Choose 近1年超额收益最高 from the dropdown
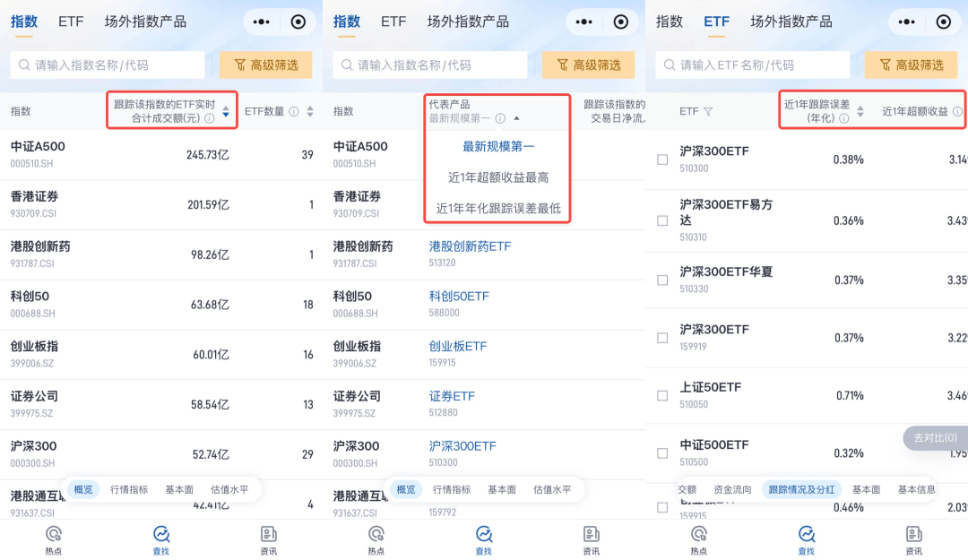968x560 pixels. click(x=498, y=177)
